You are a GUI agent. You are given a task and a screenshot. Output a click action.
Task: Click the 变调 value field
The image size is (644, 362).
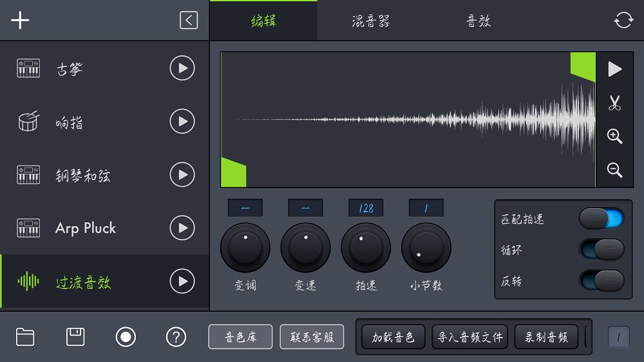[x=245, y=208]
